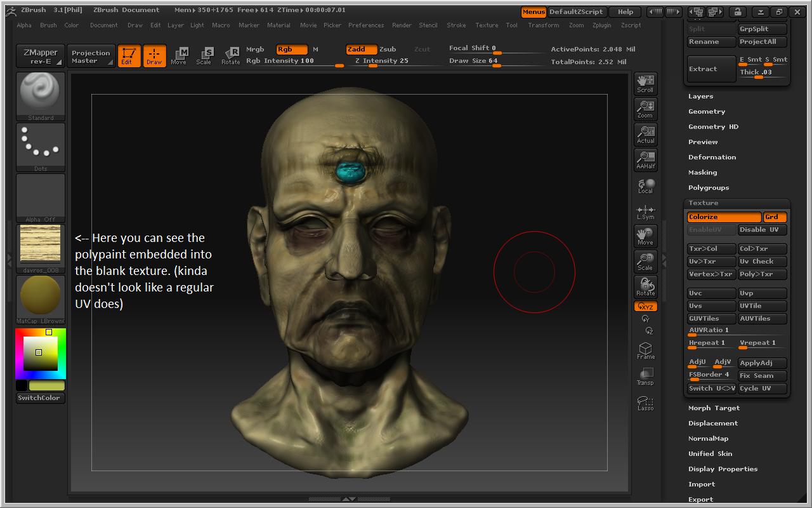
Task: Click Disable UV button
Action: pos(762,230)
